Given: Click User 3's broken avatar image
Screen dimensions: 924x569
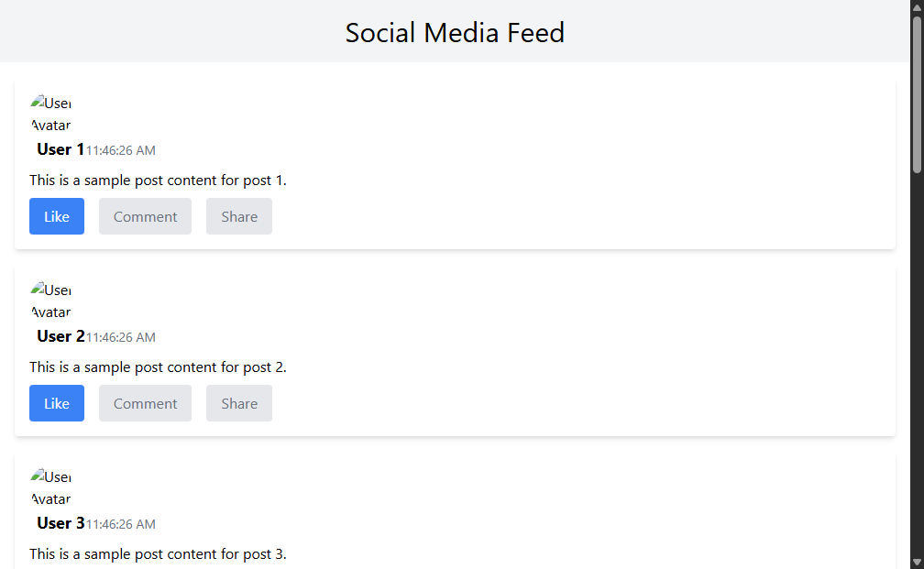Looking at the screenshot, I should 50,487.
